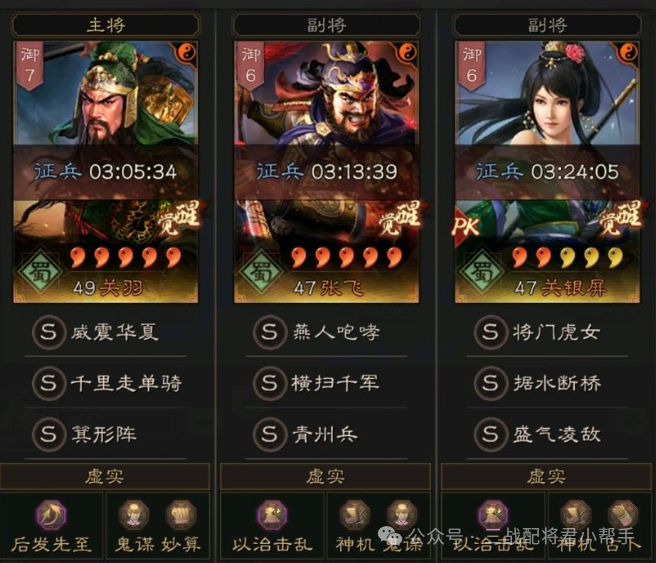Select the 青州兵 skill slot

point(326,434)
